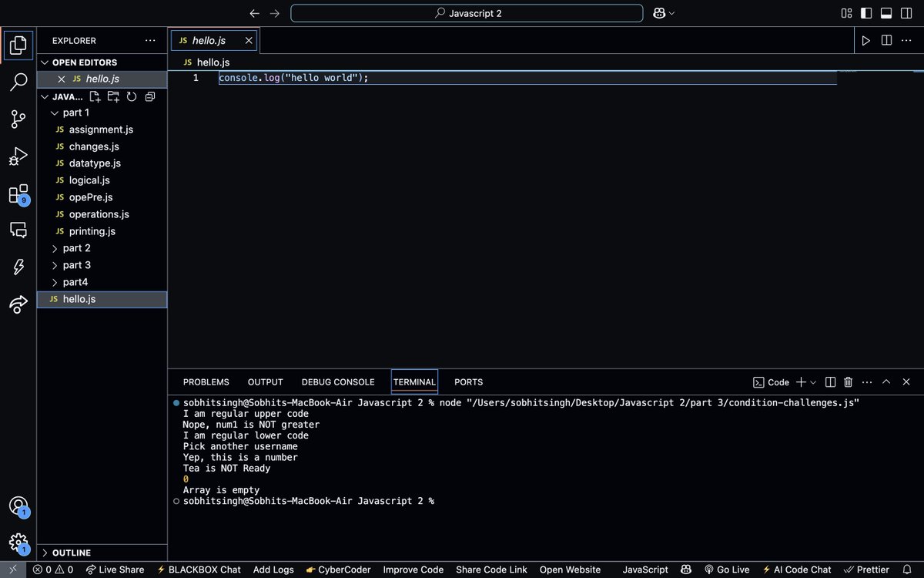Screen dimensions: 924x578
Task: Switch to the TERMINAL tab
Action: pyautogui.click(x=414, y=382)
